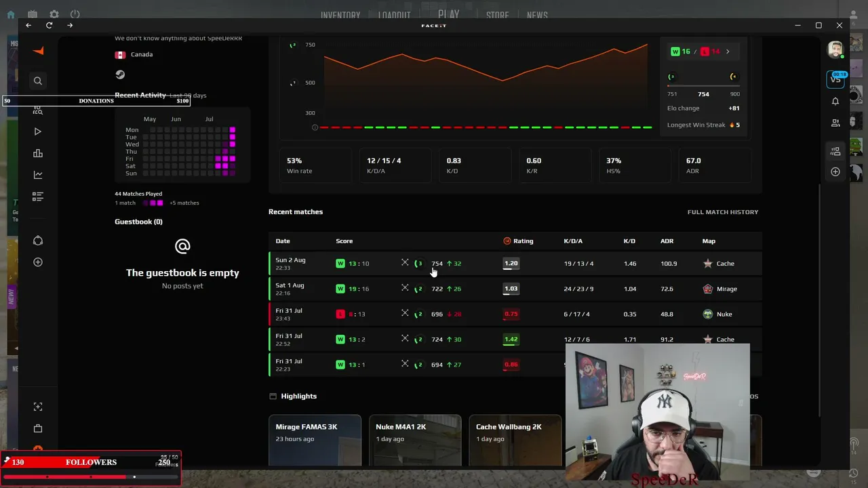Click the 12 / 15 / 4 K/D/A stat card
Viewport: 868px width, 488px height.
[x=395, y=165]
